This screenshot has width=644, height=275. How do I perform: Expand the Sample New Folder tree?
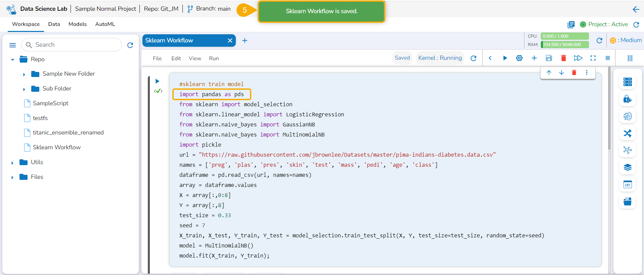point(24,74)
